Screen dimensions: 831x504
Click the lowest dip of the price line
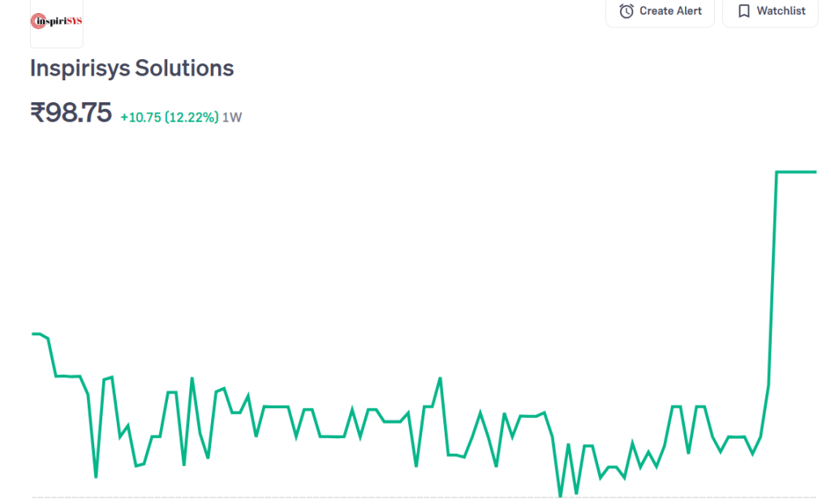[x=560, y=494]
